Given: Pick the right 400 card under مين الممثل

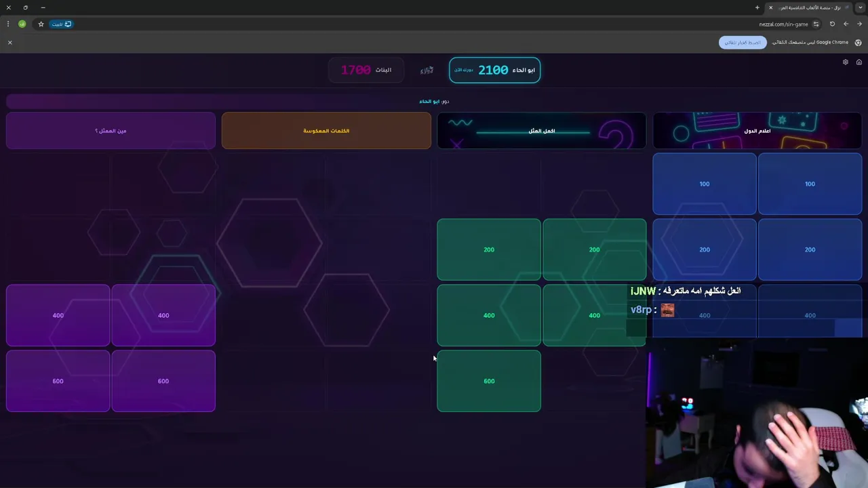Looking at the screenshot, I should pos(163,315).
